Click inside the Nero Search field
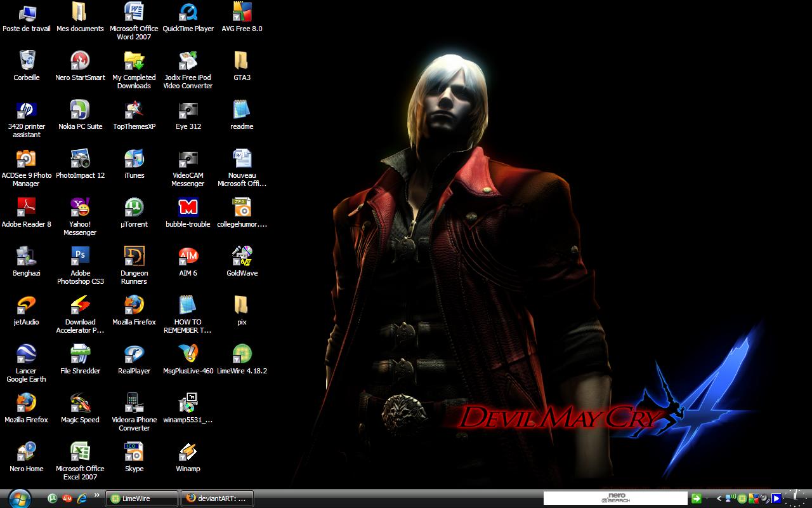The image size is (812, 508). click(615, 498)
